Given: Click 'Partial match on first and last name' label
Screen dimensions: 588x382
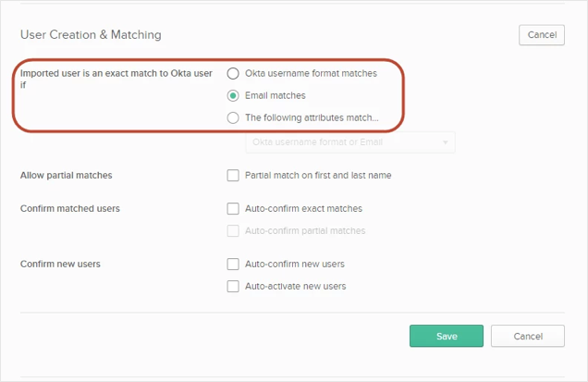Looking at the screenshot, I should 323,175.
